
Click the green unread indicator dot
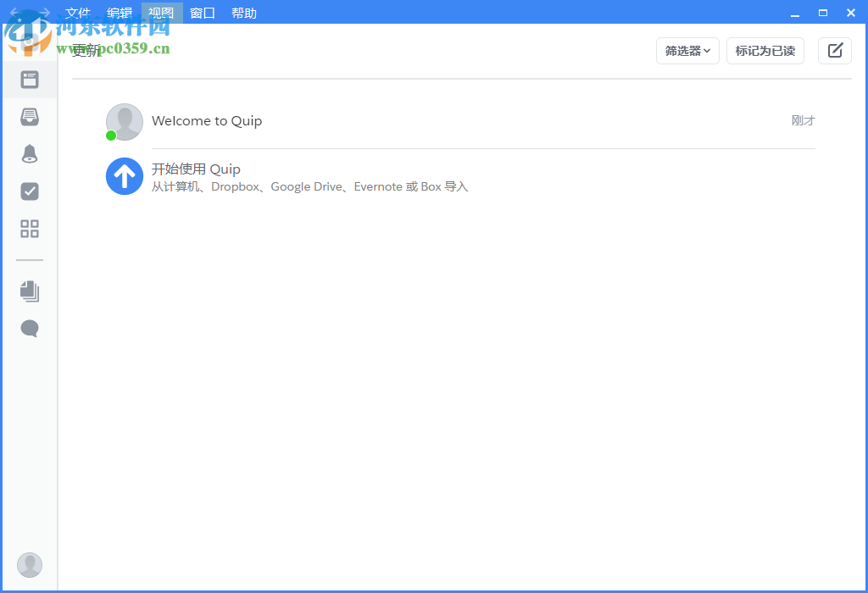coord(110,136)
